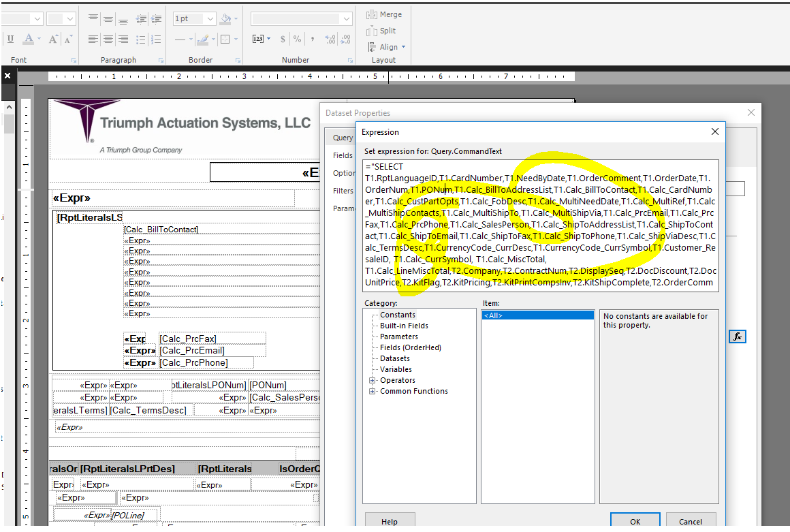Open the font size combo box
This screenshot has height=532, width=790.
[61, 18]
